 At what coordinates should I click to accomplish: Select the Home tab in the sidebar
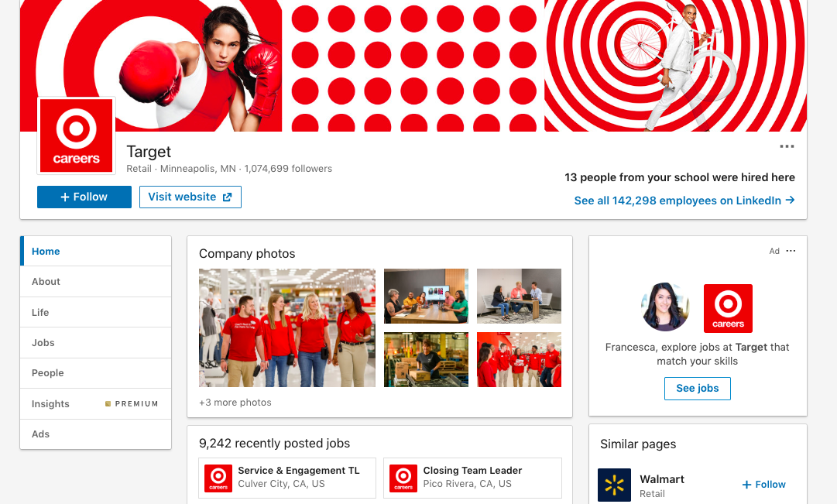coord(96,251)
